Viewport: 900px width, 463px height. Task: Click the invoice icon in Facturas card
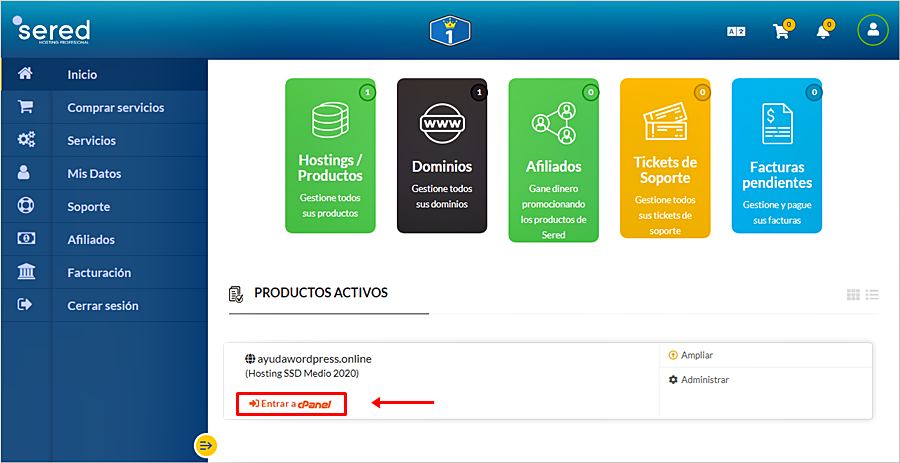coord(777,123)
